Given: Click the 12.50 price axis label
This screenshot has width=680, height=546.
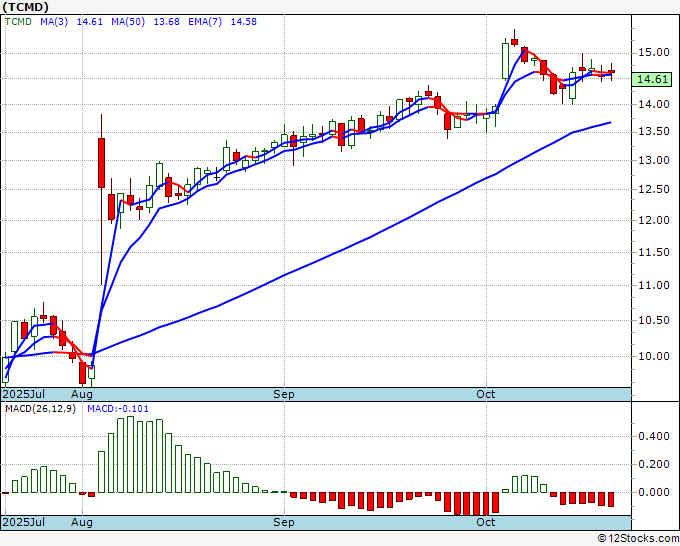Looking at the screenshot, I should [x=654, y=189].
